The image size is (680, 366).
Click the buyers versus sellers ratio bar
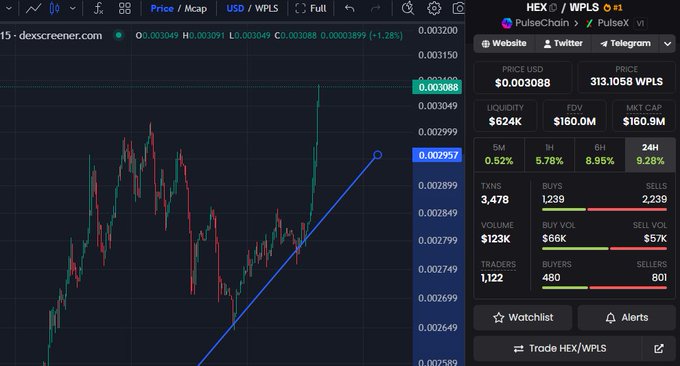point(604,288)
